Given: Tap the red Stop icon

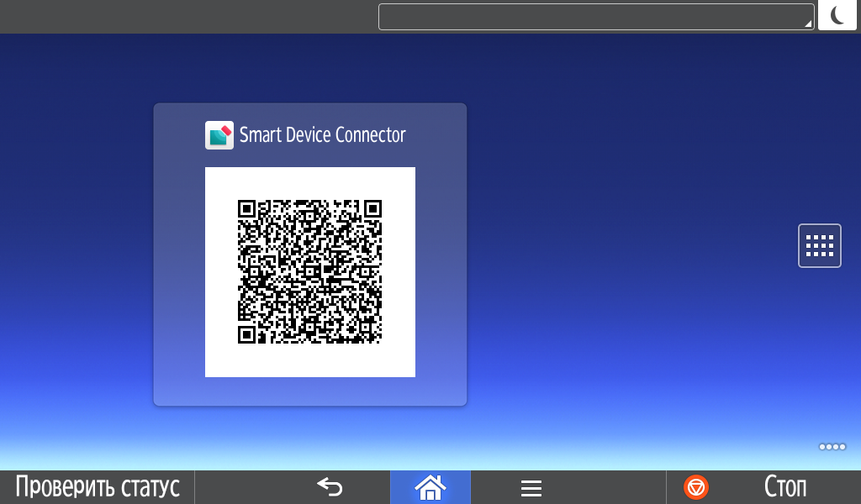Looking at the screenshot, I should coord(695,487).
